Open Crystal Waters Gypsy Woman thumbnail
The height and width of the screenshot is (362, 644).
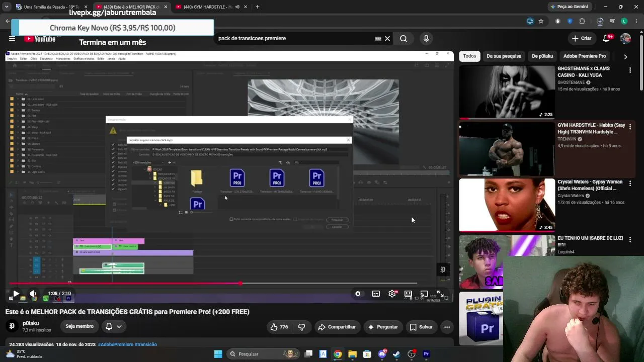pos(507,205)
